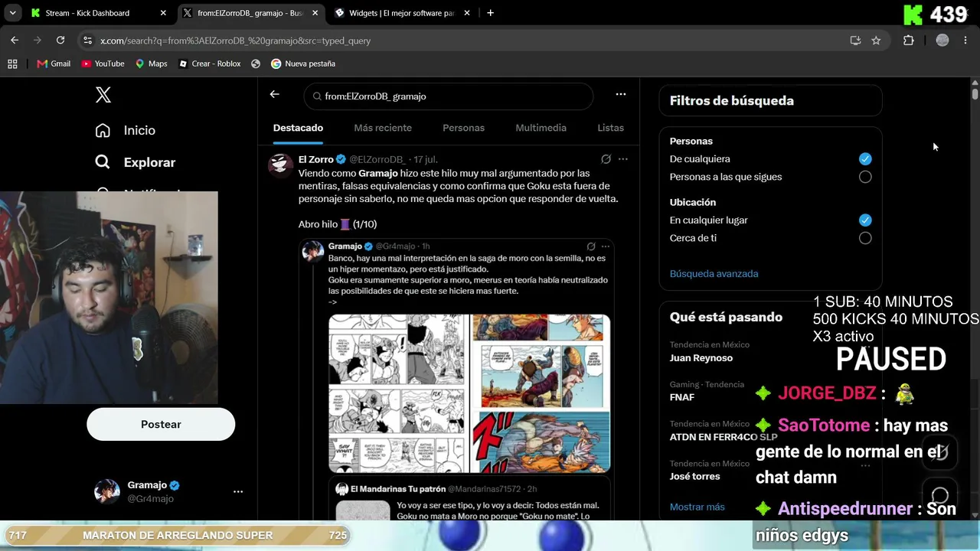Click the page vertical scrollbar thumb
The height and width of the screenshot is (551, 980).
tap(975, 93)
